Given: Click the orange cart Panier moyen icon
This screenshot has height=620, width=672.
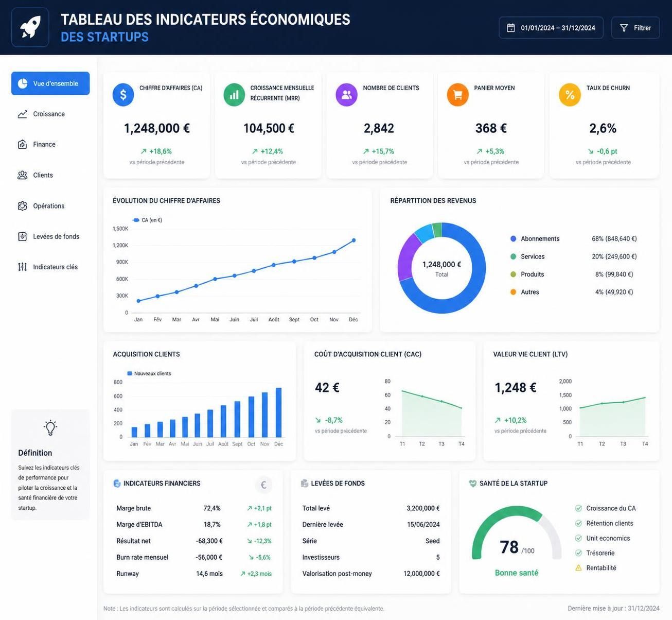Looking at the screenshot, I should pyautogui.click(x=457, y=95).
